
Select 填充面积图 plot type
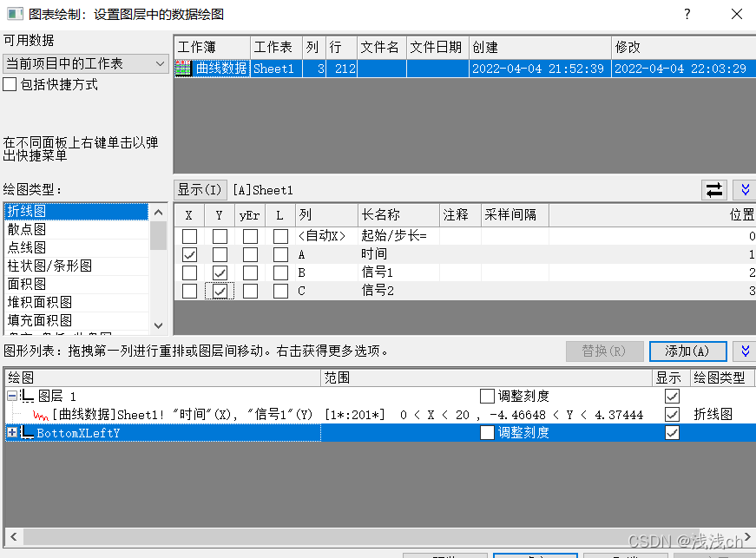(76, 321)
